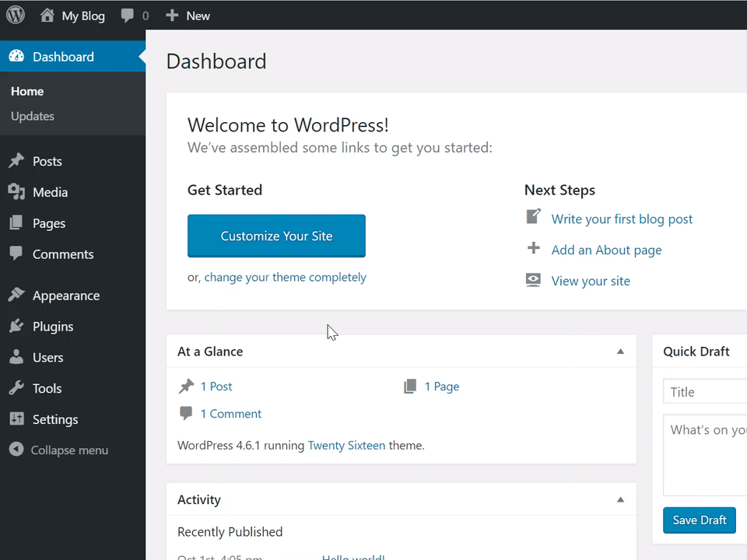Open the Tools menu

coord(47,388)
